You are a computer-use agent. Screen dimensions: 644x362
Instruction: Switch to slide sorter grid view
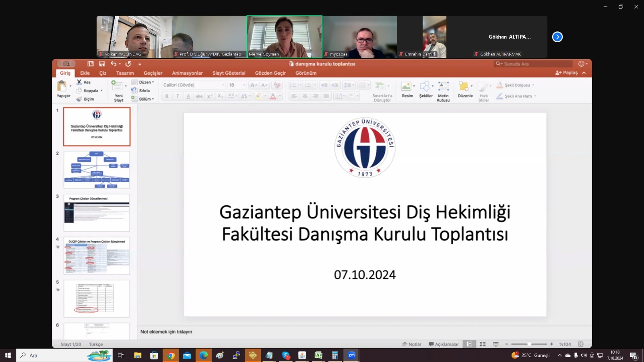pos(483,344)
